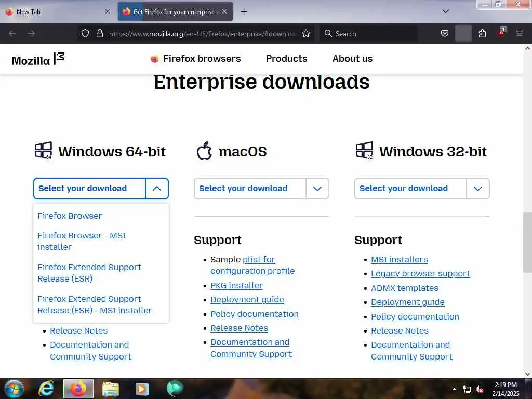The width and height of the screenshot is (532, 399).
Task: Open Windows 32-bit Documentation and Community Support link
Action: (411, 351)
